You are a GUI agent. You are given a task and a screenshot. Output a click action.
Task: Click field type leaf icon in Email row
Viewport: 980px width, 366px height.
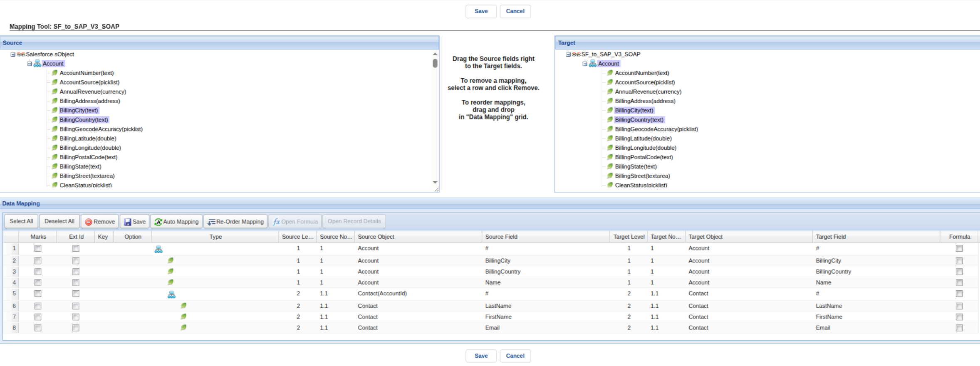tap(183, 327)
